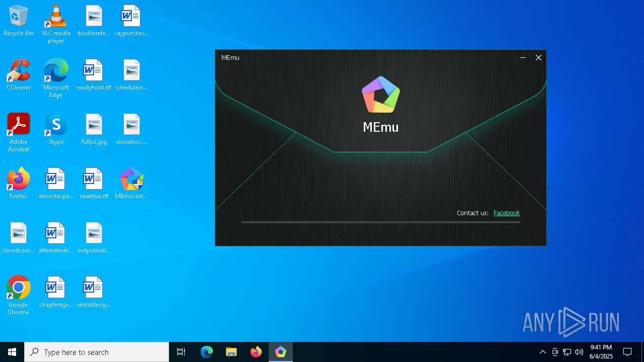Select the almostexpe... Word document
This screenshot has width=644, height=362.
pyautogui.click(x=56, y=184)
